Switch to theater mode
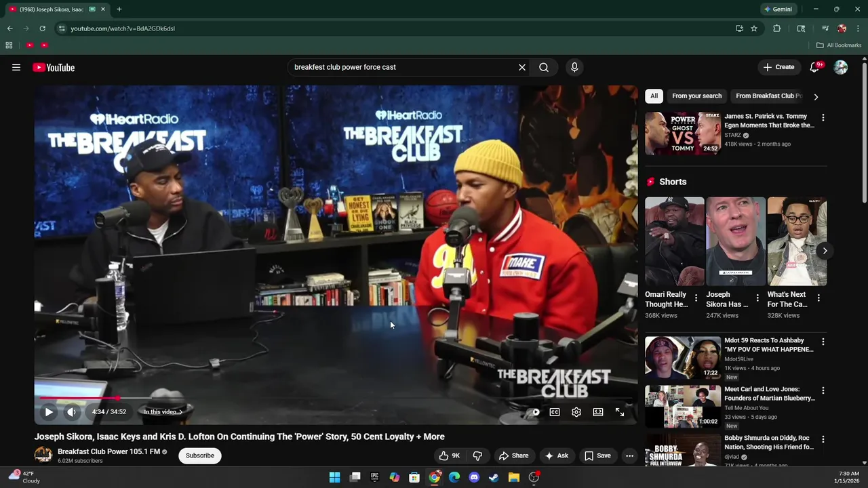The image size is (868, 488). click(598, 411)
